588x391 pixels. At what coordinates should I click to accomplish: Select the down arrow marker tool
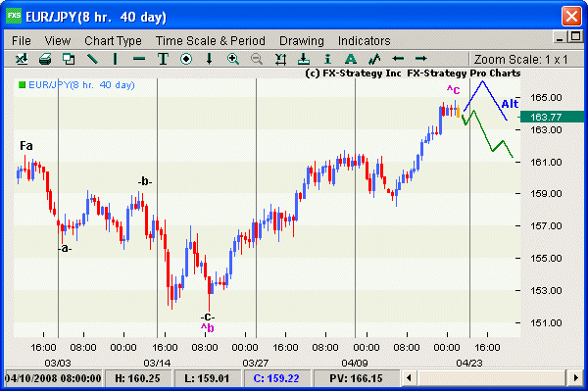(x=210, y=59)
